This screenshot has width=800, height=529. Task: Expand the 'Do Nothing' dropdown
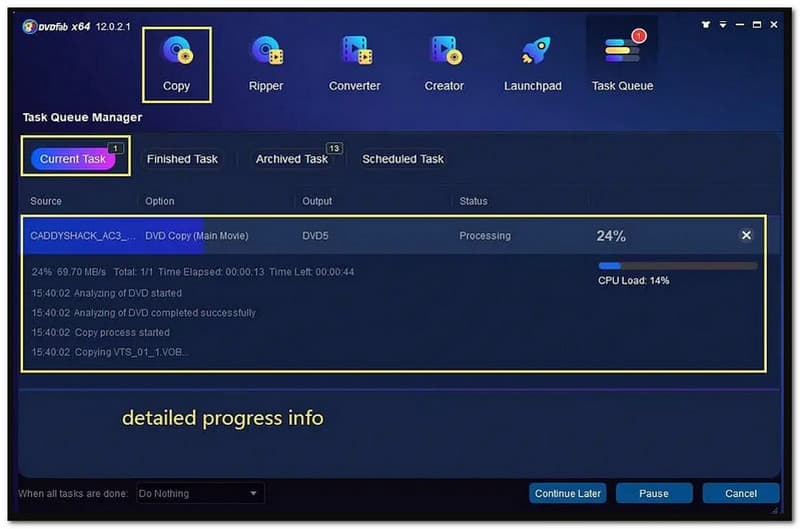coord(199,493)
